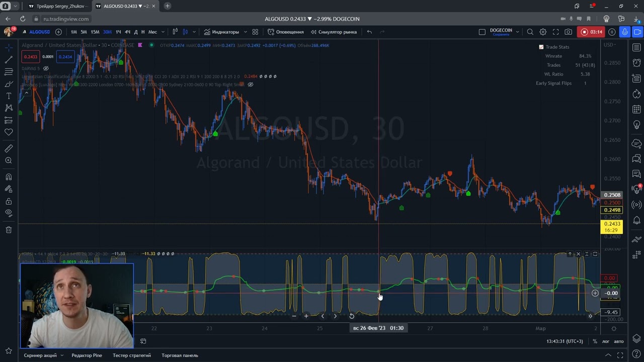Open indicator templates grid icon
This screenshot has width=644, height=362.
255,32
